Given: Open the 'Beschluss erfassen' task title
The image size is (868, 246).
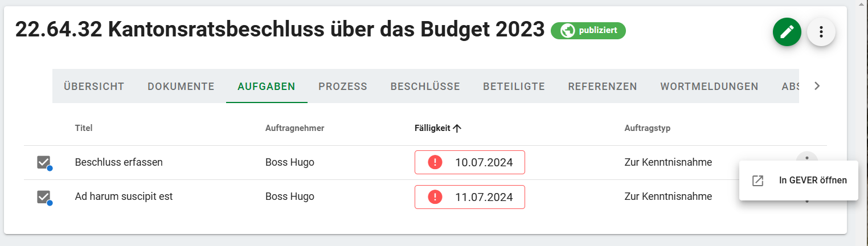Looking at the screenshot, I should [118, 162].
